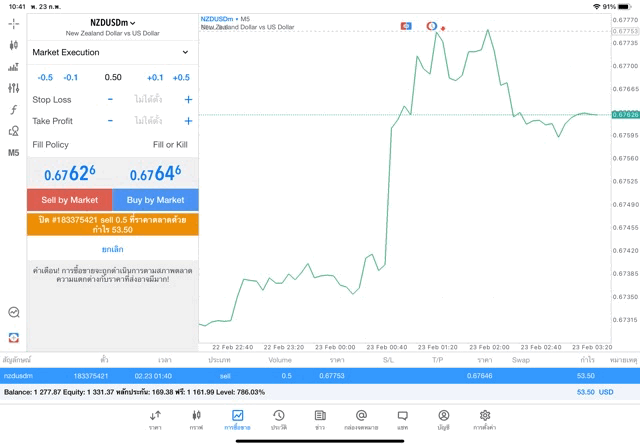Screen dimensions: 640x447
Task: Open the trade tab (การซื้อขาย)
Action: 238,420
